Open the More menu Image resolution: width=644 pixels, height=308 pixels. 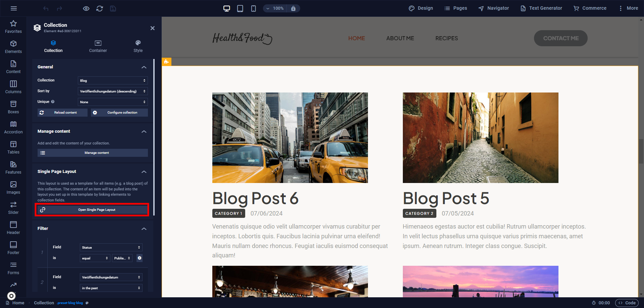pos(628,8)
